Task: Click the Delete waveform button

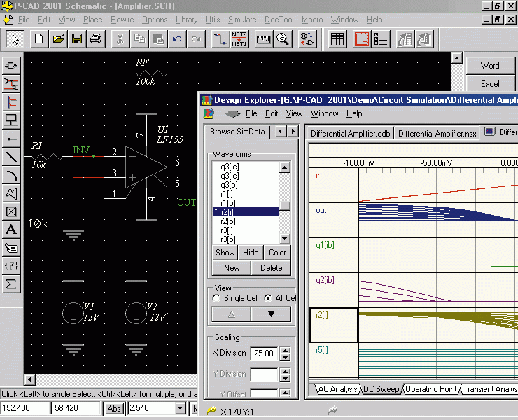Action: click(x=271, y=268)
